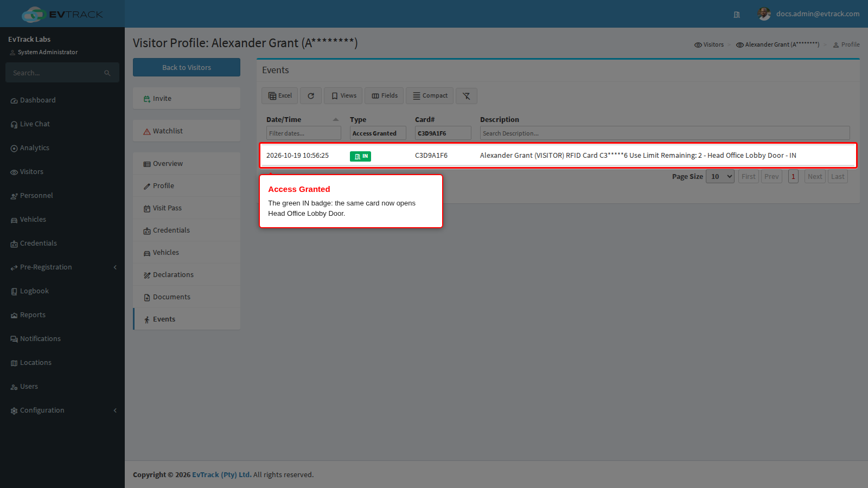Image resolution: width=868 pixels, height=488 pixels.
Task: Expand Pre-Registration submenu chevron
Action: [x=115, y=267]
